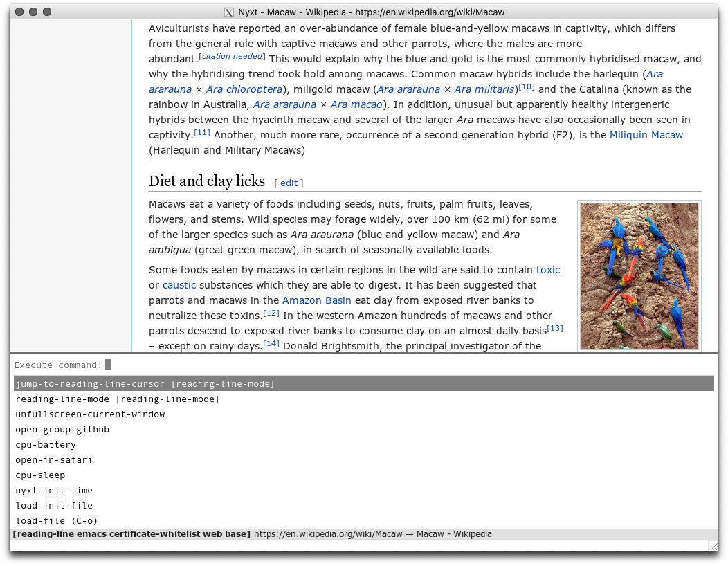Viewport: 728px width, 566px height.
Task: Follow the 'Ara militaris' link
Action: [484, 89]
